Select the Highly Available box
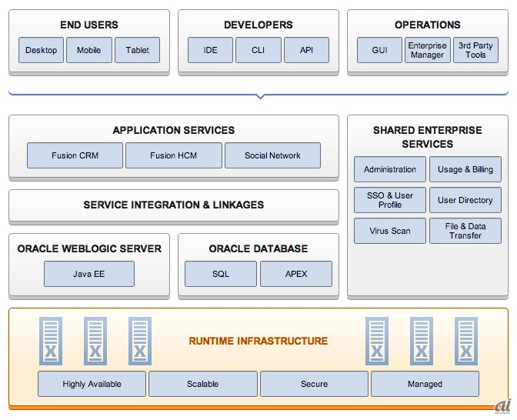The width and height of the screenshot is (517, 420). coord(92,384)
